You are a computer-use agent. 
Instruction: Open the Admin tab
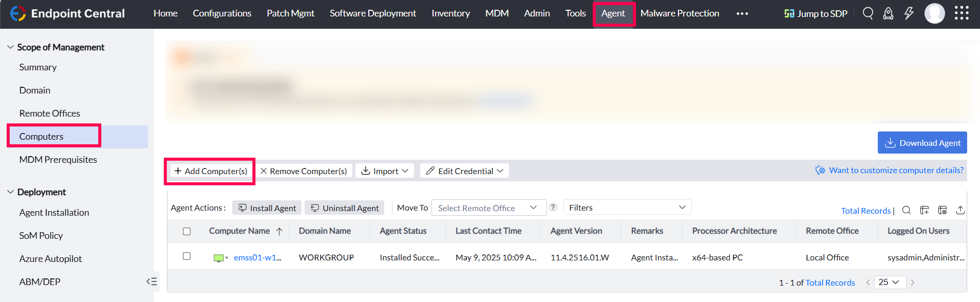[537, 13]
